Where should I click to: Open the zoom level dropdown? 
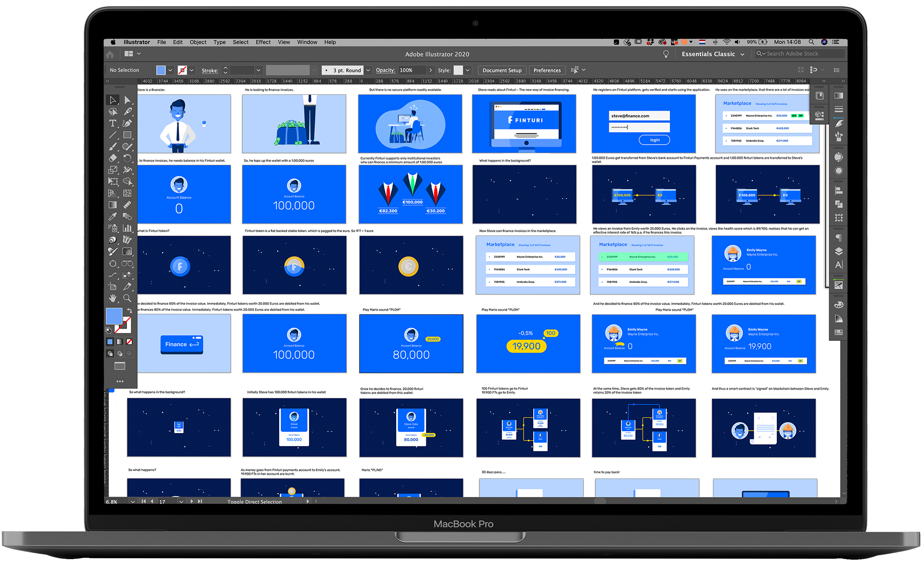(x=132, y=501)
